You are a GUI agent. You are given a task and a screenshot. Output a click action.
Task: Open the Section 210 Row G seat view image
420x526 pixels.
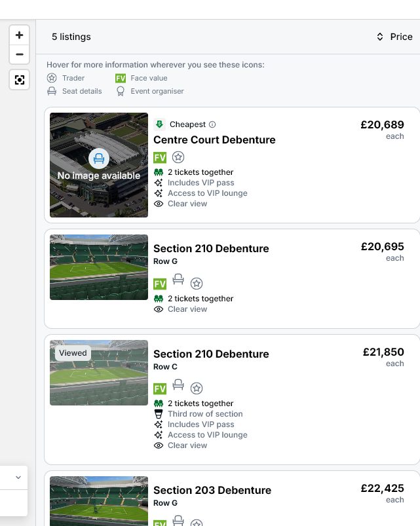[x=99, y=267]
